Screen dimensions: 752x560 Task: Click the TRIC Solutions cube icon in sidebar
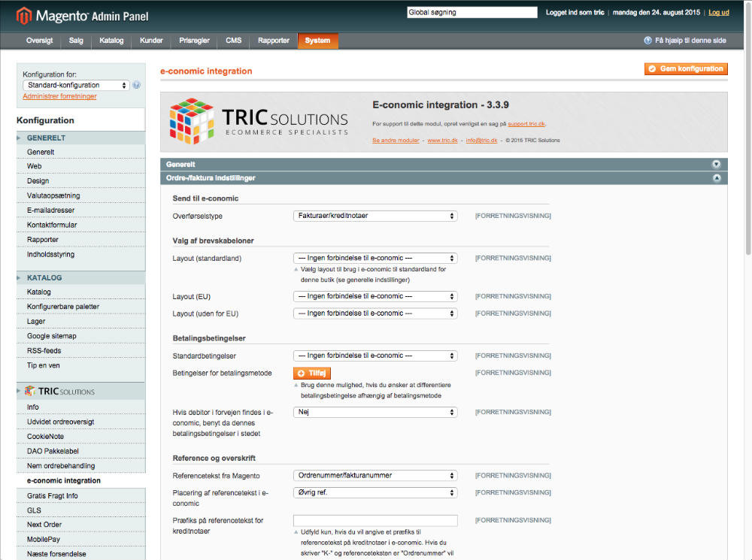coord(30,390)
